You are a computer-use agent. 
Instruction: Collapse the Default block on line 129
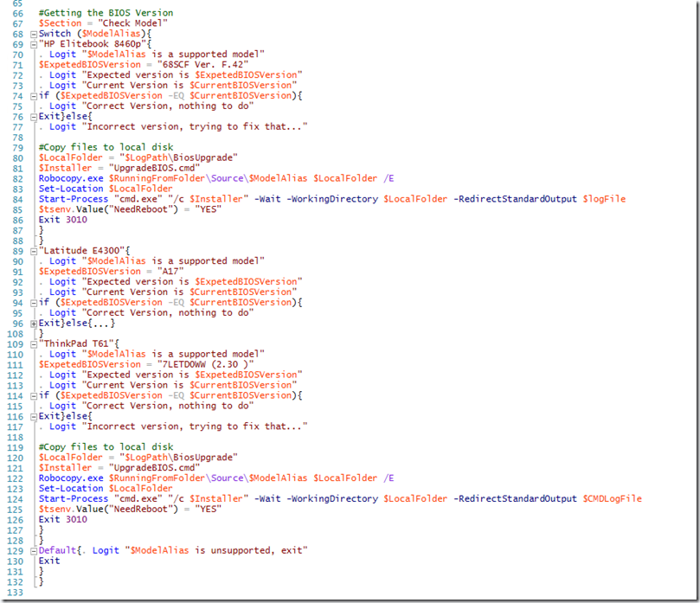click(33, 551)
